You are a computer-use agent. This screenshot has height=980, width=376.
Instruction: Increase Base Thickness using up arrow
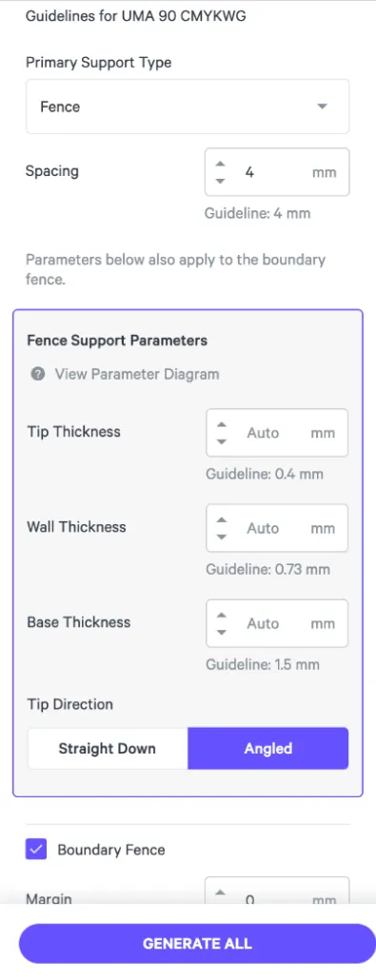(x=221, y=615)
